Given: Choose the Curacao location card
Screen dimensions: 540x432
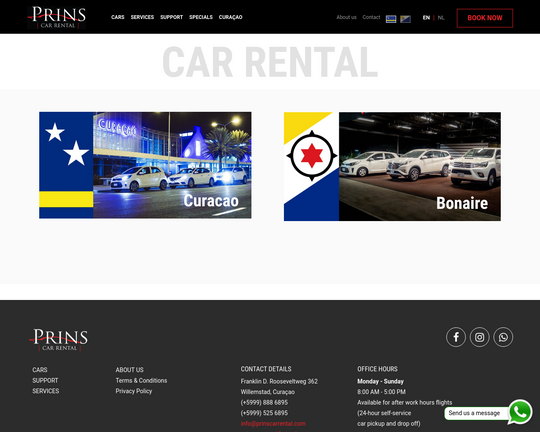Looking at the screenshot, I should (x=145, y=165).
